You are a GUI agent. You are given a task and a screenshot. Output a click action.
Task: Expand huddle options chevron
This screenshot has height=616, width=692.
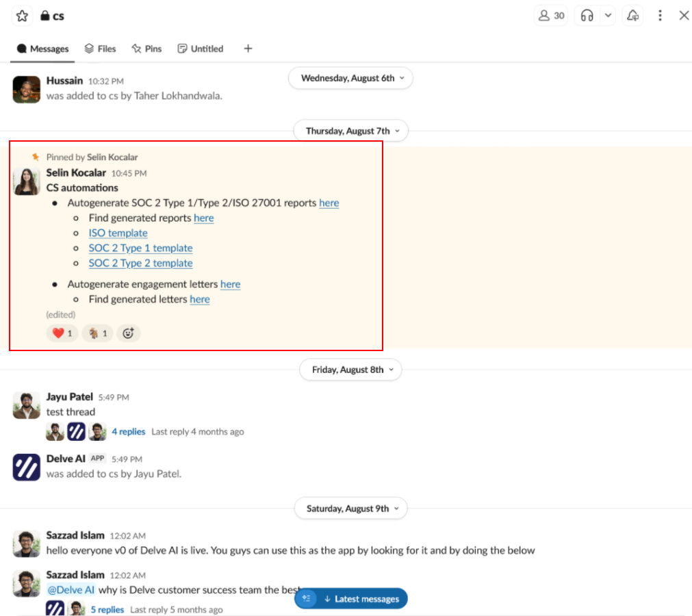point(608,16)
